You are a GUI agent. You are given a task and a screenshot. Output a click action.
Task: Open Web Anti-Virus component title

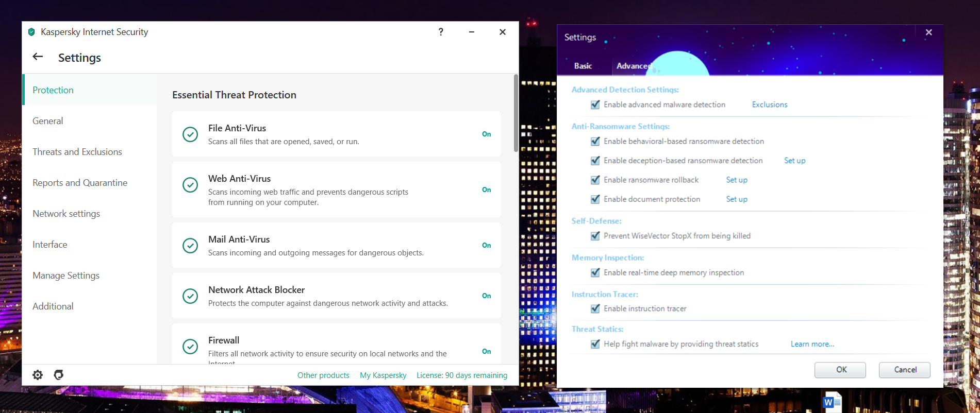[x=239, y=179]
